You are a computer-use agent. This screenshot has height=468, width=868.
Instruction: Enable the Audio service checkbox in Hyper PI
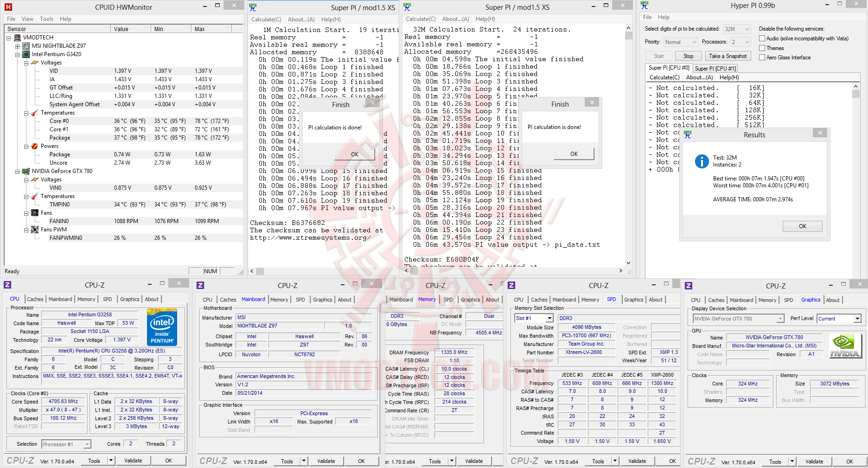[x=762, y=38]
